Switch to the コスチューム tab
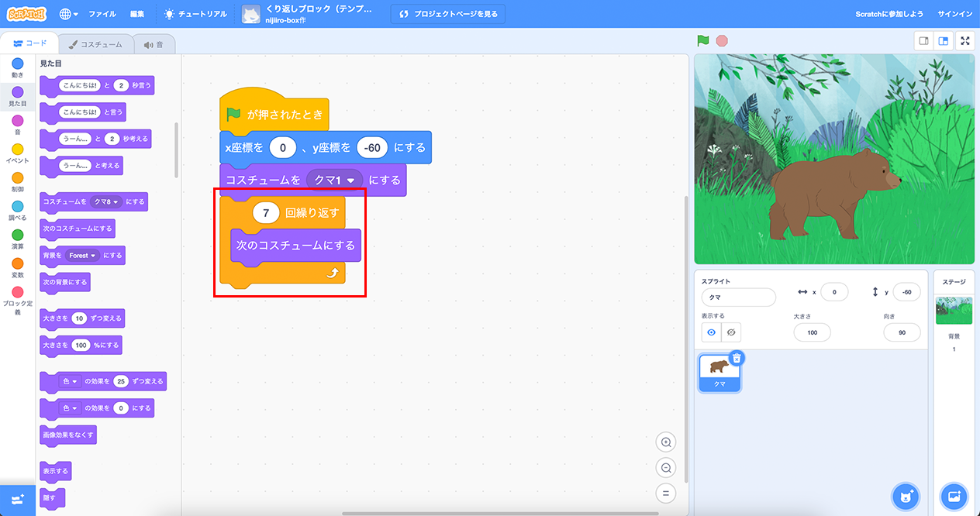Screen dimensions: 980x516 tap(95, 44)
